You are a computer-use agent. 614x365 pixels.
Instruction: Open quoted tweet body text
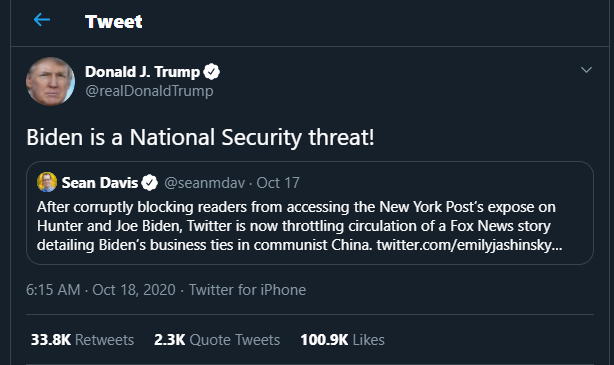[x=300, y=226]
